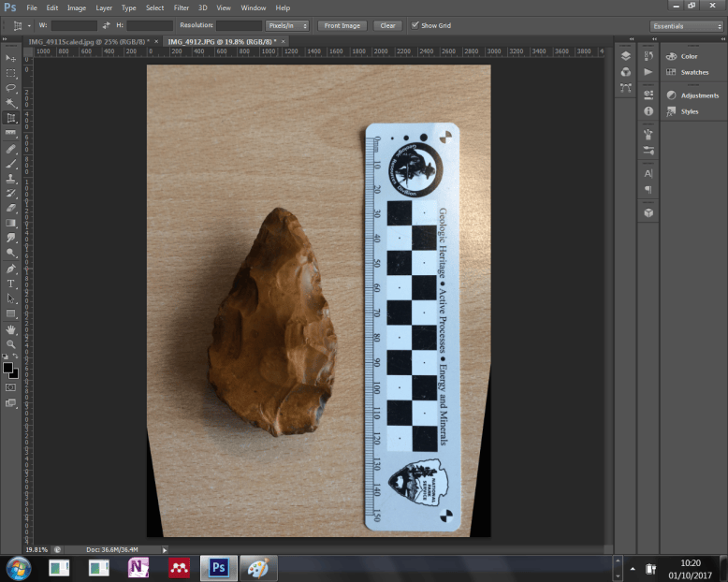The height and width of the screenshot is (582, 728).
Task: Click the Resolution input field
Action: (240, 25)
